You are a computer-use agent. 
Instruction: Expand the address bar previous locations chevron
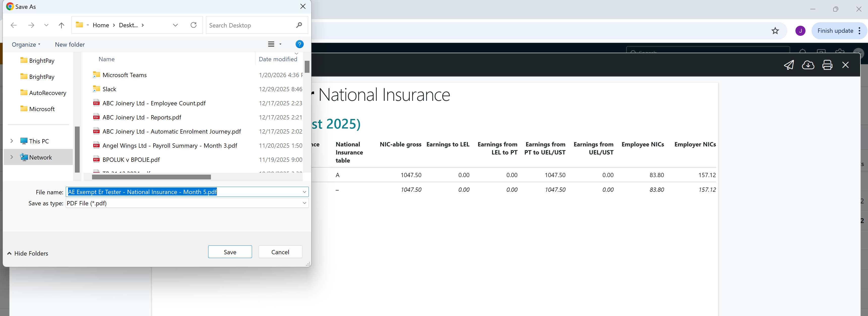click(175, 25)
